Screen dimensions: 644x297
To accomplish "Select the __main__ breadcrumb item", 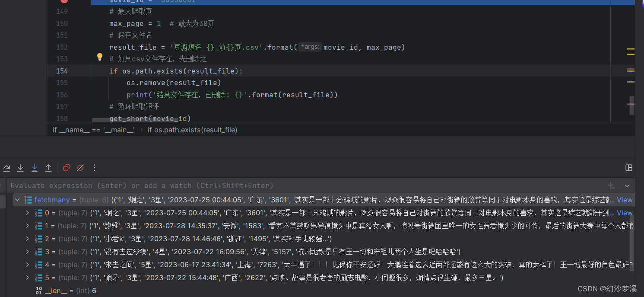I will tap(92, 129).
